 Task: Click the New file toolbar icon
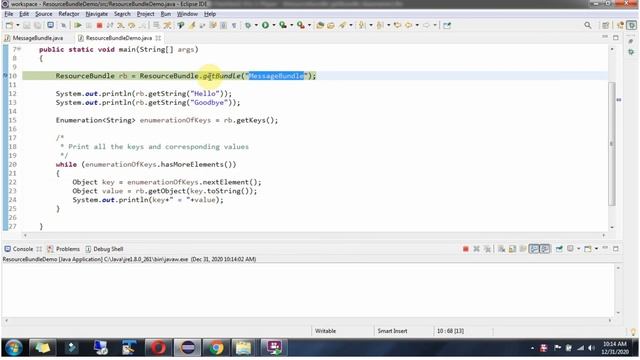click(x=9, y=25)
